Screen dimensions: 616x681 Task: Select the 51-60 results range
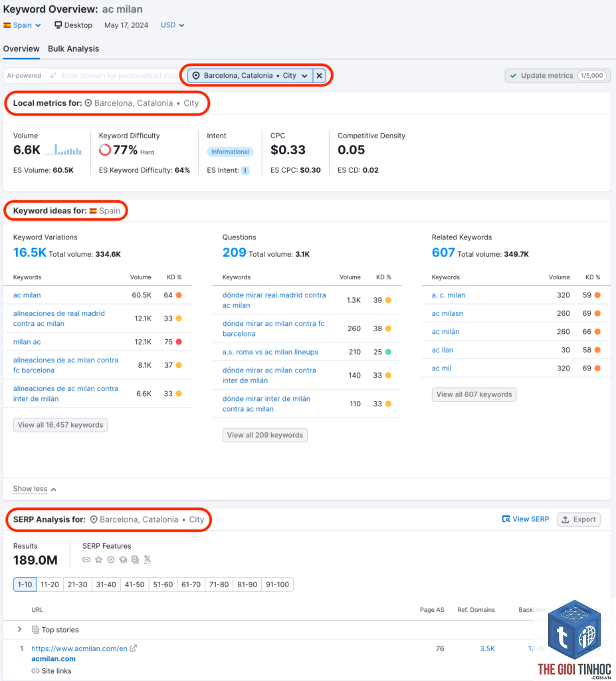click(x=163, y=585)
